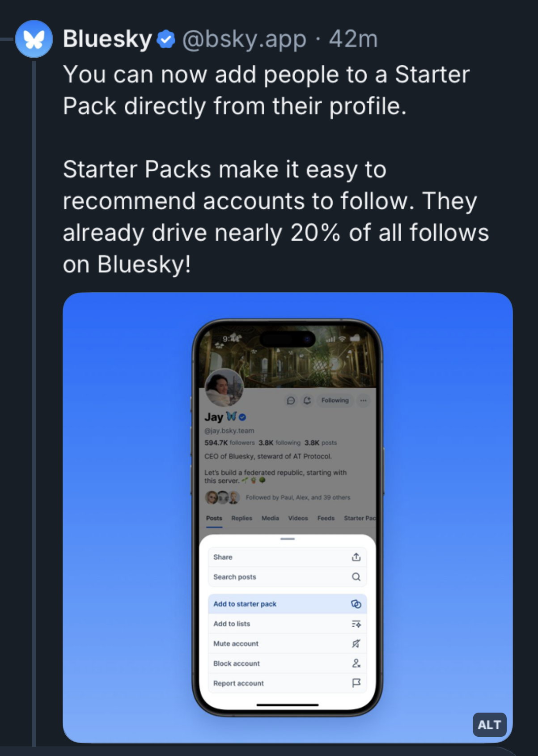
Task: Toggle the Following button on Jay's profile
Action: (335, 400)
